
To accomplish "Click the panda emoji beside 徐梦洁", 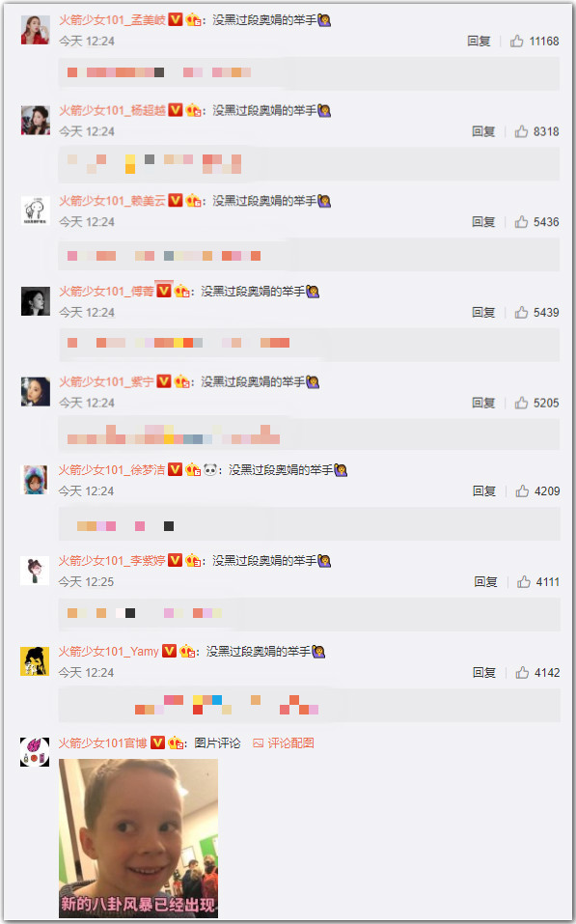I will click(211, 469).
